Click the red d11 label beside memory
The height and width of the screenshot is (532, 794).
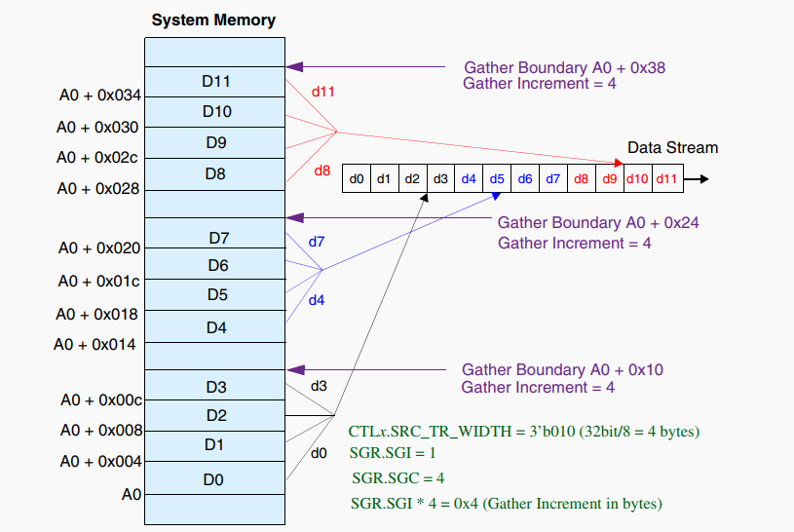[323, 92]
